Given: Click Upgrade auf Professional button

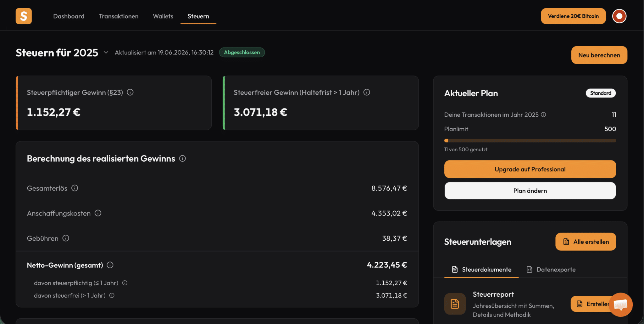Looking at the screenshot, I should click(x=530, y=169).
